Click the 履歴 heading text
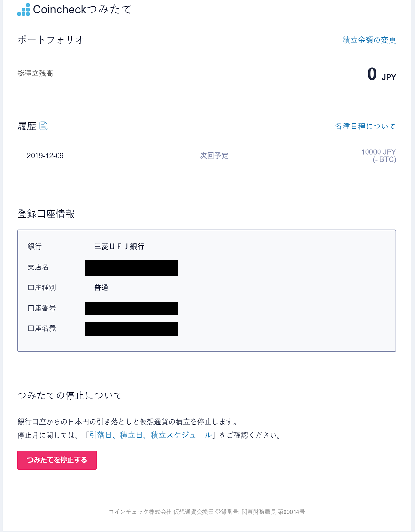The height and width of the screenshot is (532, 415). [26, 127]
